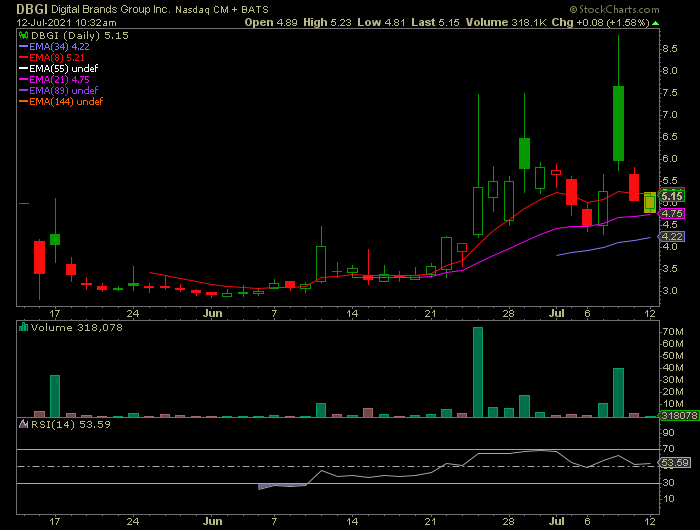Screen dimensions: 700x530
Task: Click the 28 label on the bottom RSI date axis
Action: tap(508, 521)
